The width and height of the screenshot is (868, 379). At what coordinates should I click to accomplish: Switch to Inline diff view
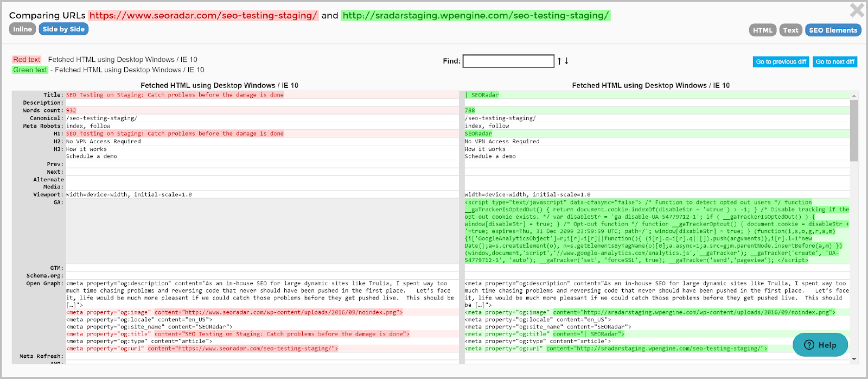pos(22,29)
